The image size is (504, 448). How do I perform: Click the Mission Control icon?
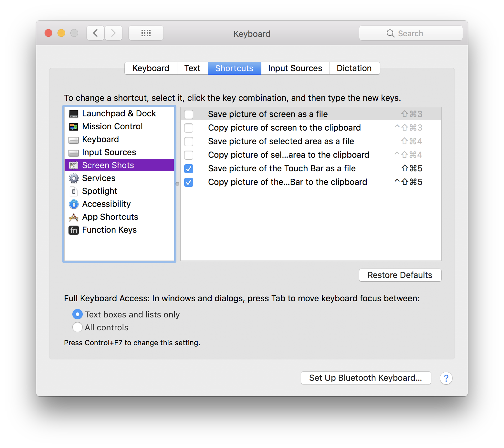74,127
